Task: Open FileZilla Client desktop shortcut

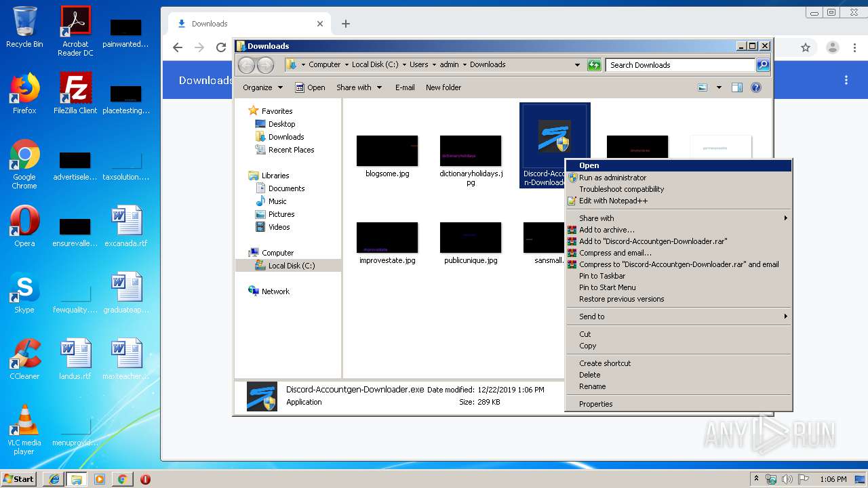Action: (x=75, y=94)
